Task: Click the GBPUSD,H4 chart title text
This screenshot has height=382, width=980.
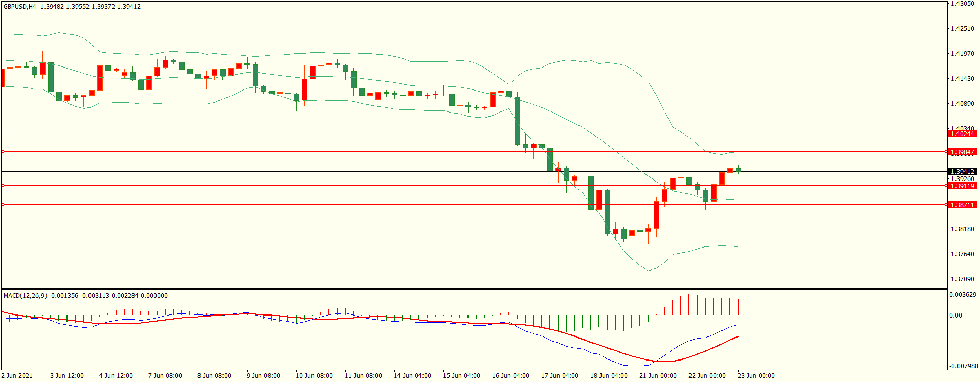Action: coord(20,7)
